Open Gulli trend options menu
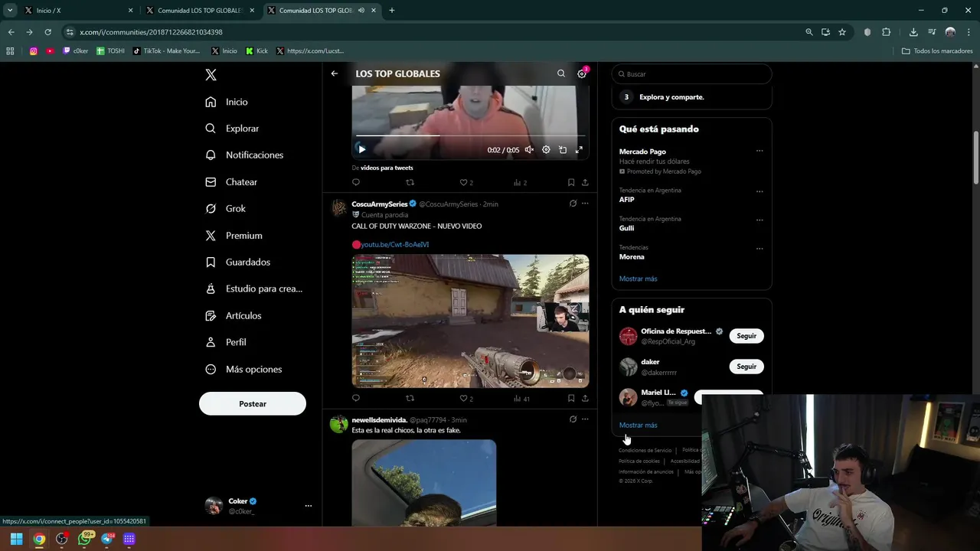980x551 pixels. coord(759,220)
